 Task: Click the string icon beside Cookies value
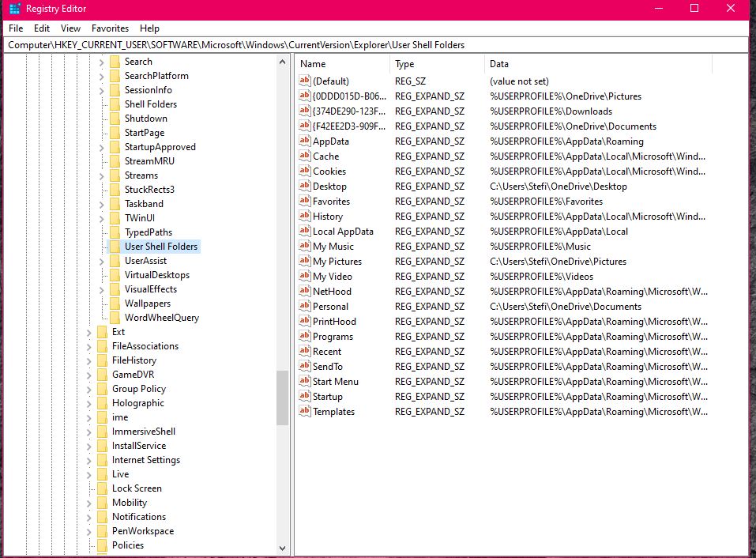[304, 171]
